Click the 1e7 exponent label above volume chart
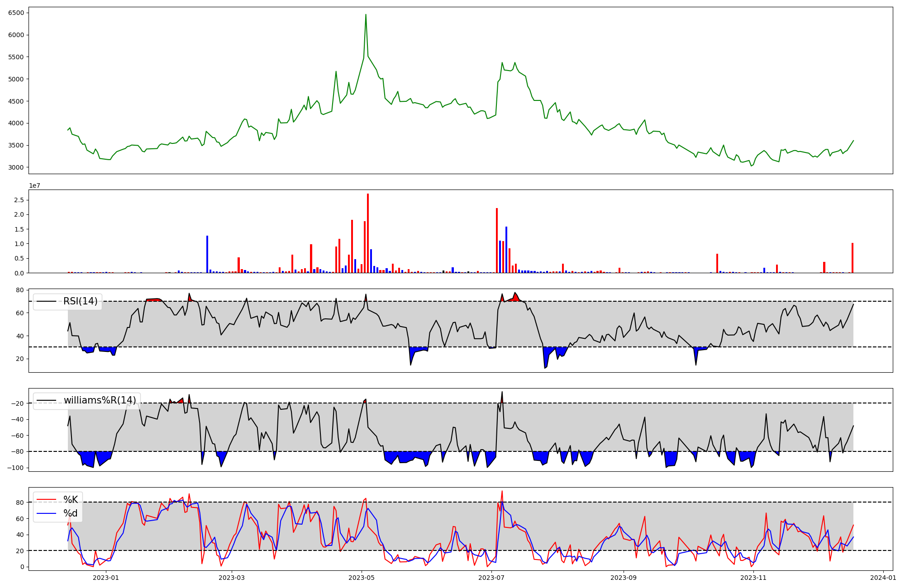The height and width of the screenshot is (588, 905). (x=34, y=185)
